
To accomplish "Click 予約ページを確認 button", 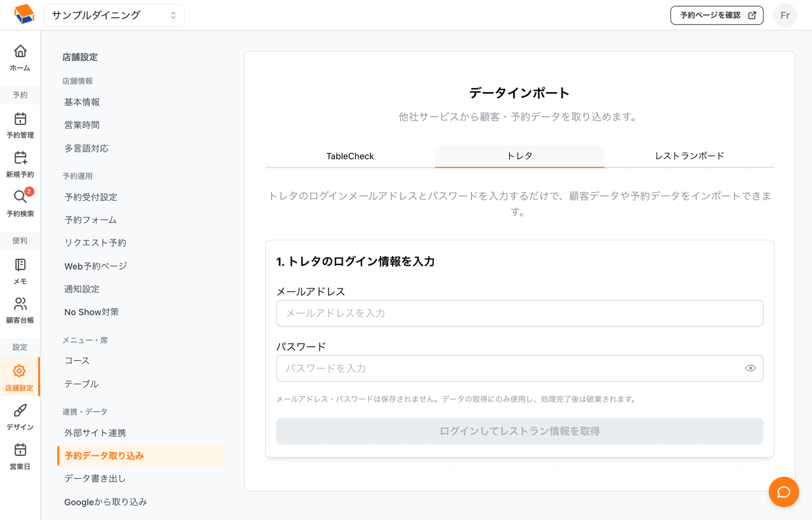I will click(x=717, y=15).
